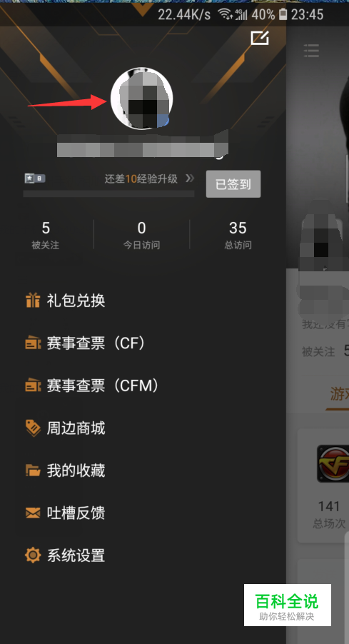
Task: Expand level details via double chevron arrow
Action: pyautogui.click(x=189, y=178)
